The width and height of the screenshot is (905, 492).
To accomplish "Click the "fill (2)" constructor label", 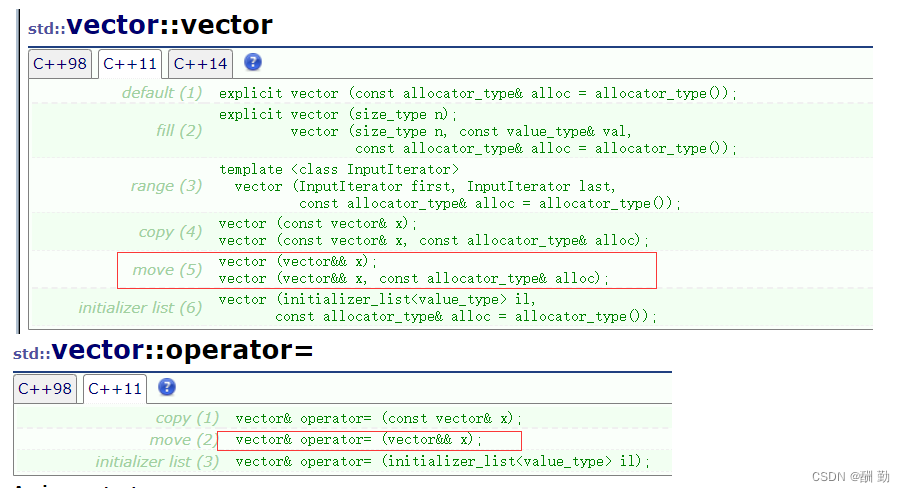I will [179, 130].
